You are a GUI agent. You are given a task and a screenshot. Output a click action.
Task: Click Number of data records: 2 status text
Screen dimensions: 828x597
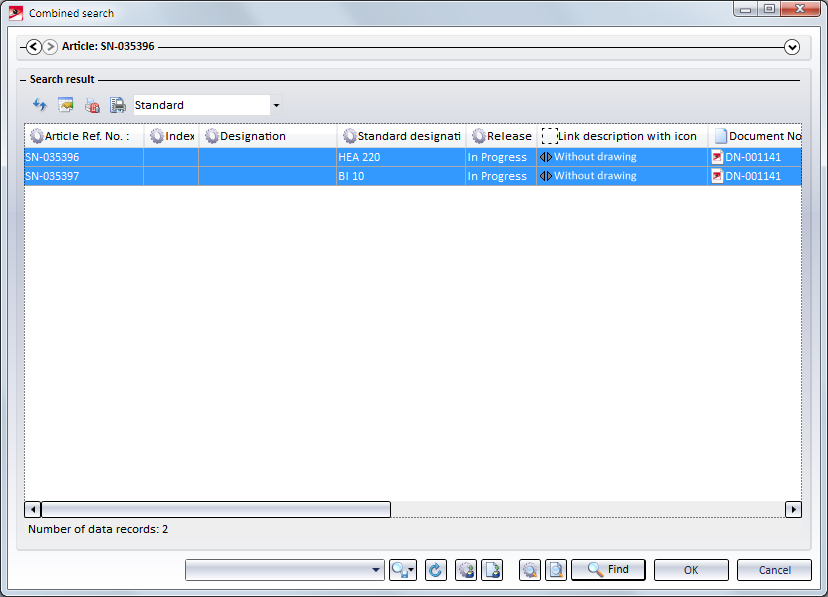click(98, 529)
